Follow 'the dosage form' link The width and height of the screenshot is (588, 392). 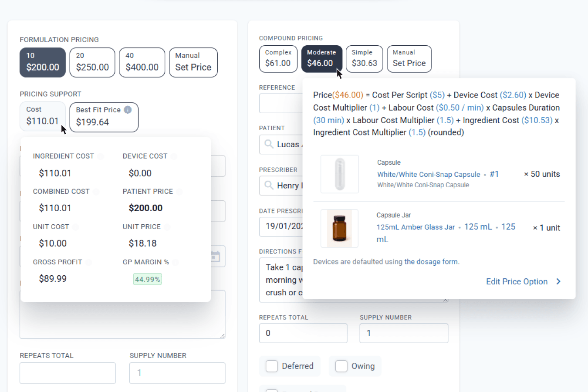(x=431, y=262)
